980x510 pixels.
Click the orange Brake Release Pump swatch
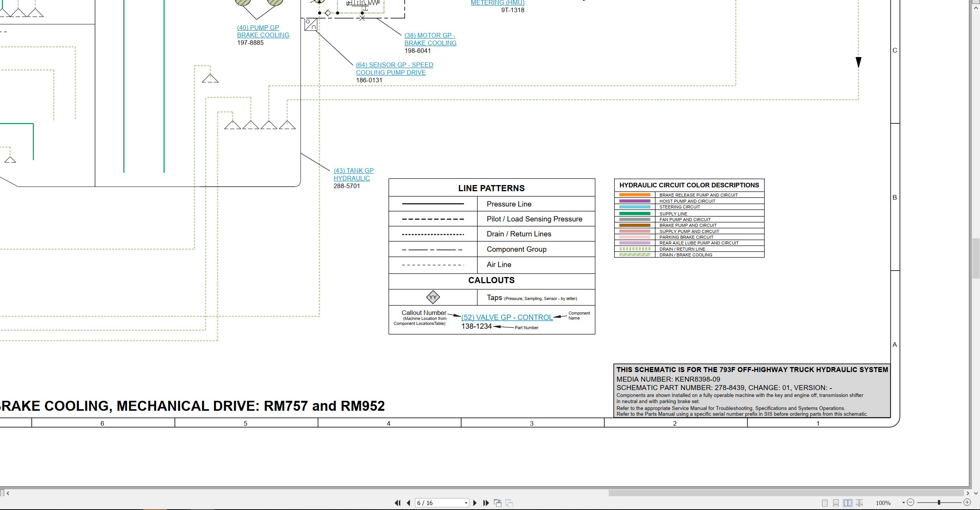635,195
